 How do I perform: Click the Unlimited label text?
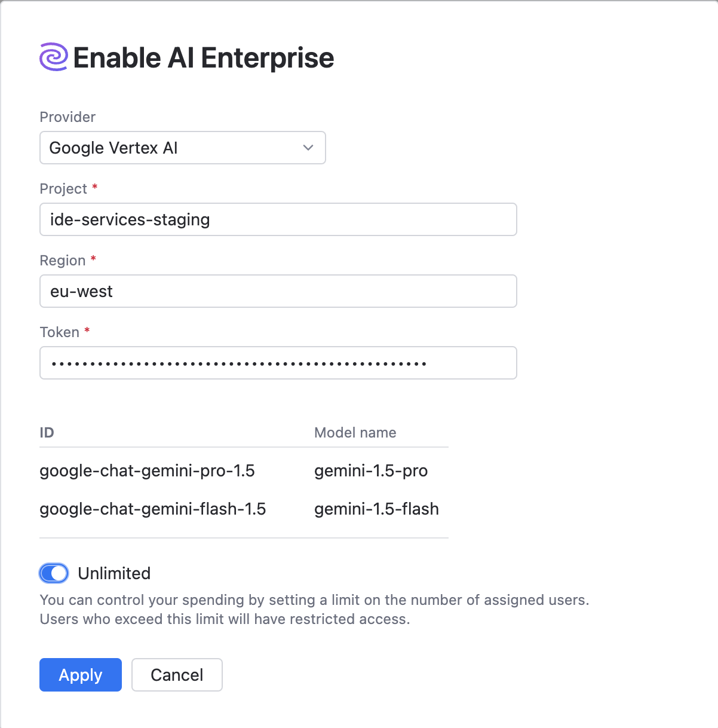pyautogui.click(x=114, y=573)
